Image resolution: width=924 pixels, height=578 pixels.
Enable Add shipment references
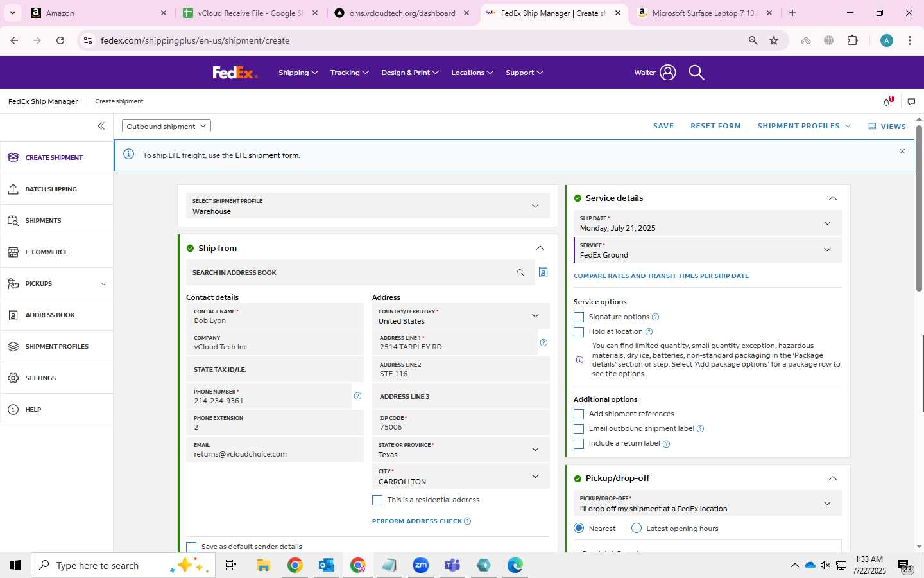[579, 414]
